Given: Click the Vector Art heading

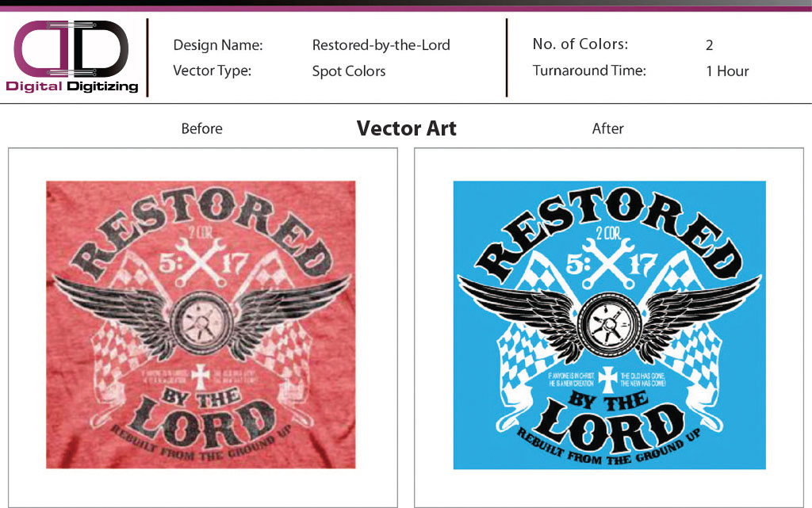Looking at the screenshot, I should [407, 128].
